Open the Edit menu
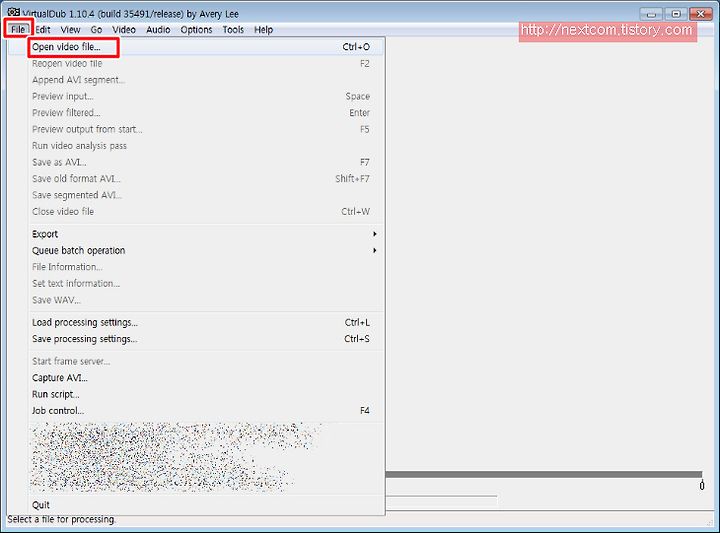Image resolution: width=720 pixels, height=533 pixels. [x=43, y=30]
